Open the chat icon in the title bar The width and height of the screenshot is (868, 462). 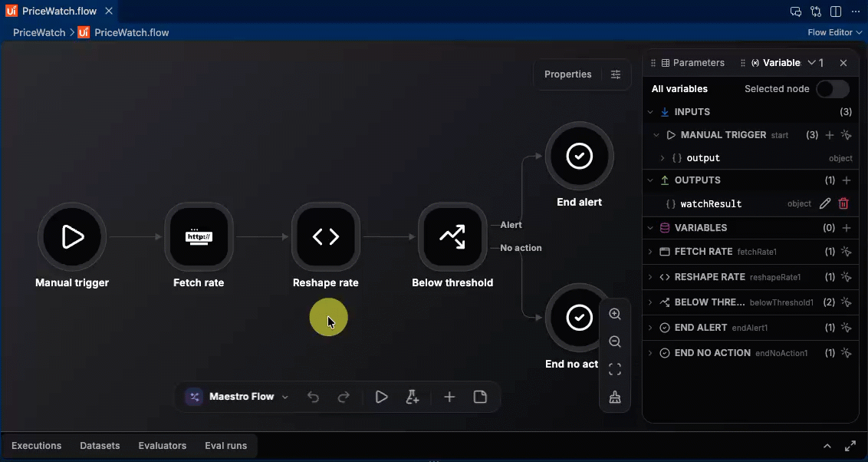tap(795, 11)
